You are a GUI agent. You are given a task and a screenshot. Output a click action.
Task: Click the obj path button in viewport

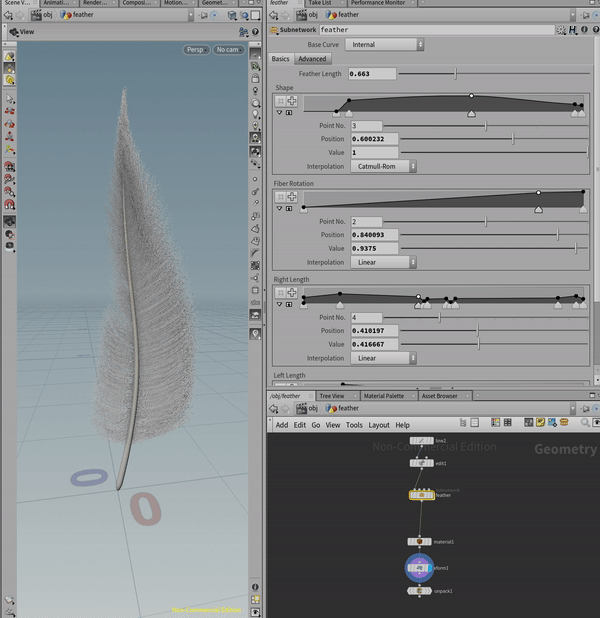(x=42, y=15)
